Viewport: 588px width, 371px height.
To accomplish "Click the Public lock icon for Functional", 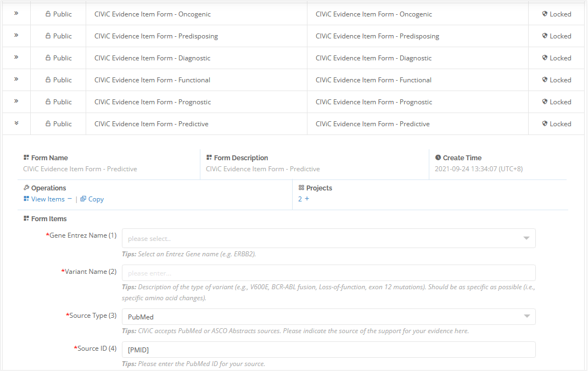I will point(48,80).
